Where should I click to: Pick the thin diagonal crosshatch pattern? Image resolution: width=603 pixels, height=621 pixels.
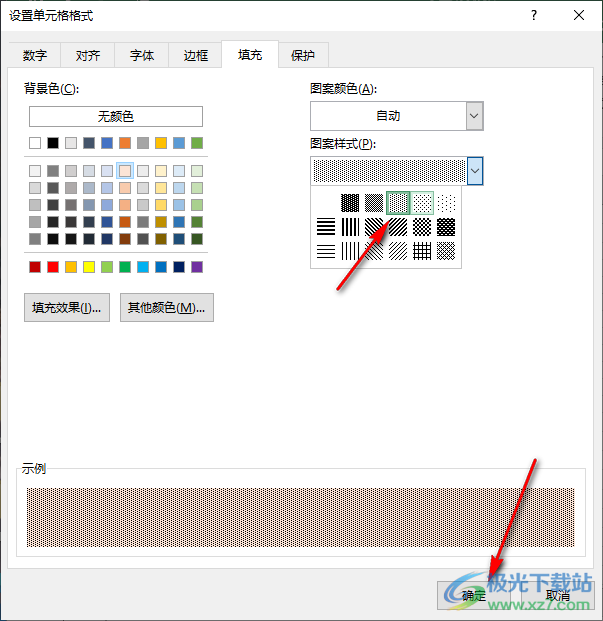pyautogui.click(x=446, y=251)
